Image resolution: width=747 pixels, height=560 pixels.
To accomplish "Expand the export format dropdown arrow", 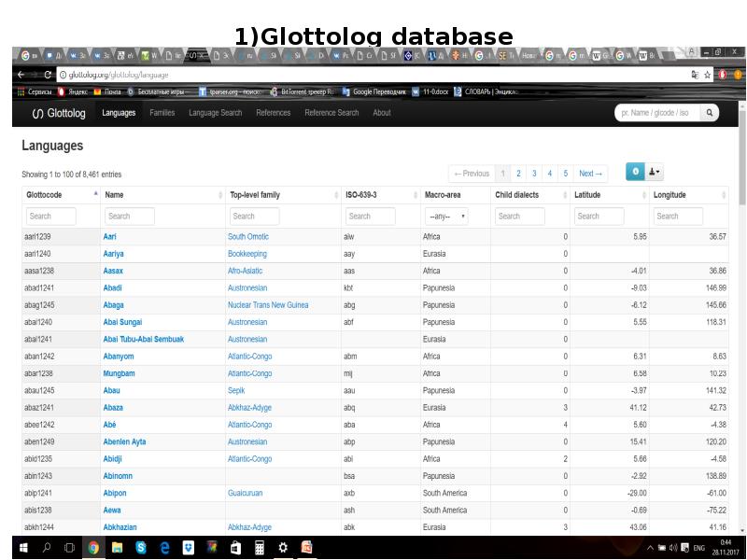I will pyautogui.click(x=659, y=173).
